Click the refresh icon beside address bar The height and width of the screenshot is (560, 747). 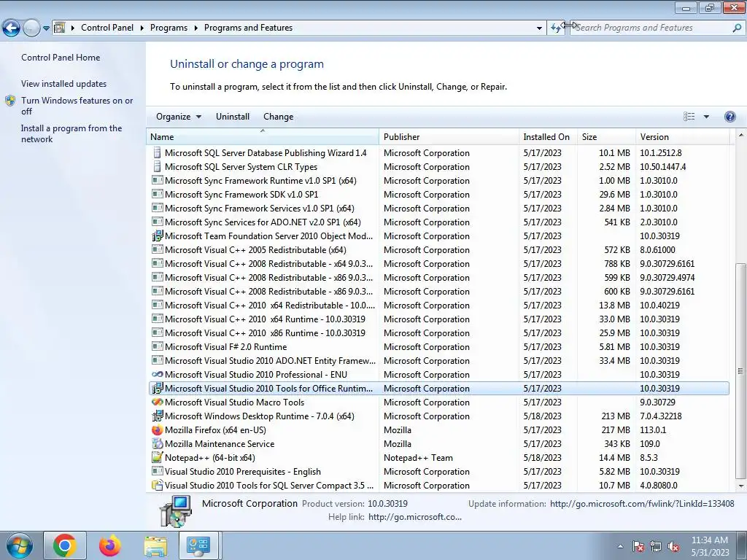555,28
